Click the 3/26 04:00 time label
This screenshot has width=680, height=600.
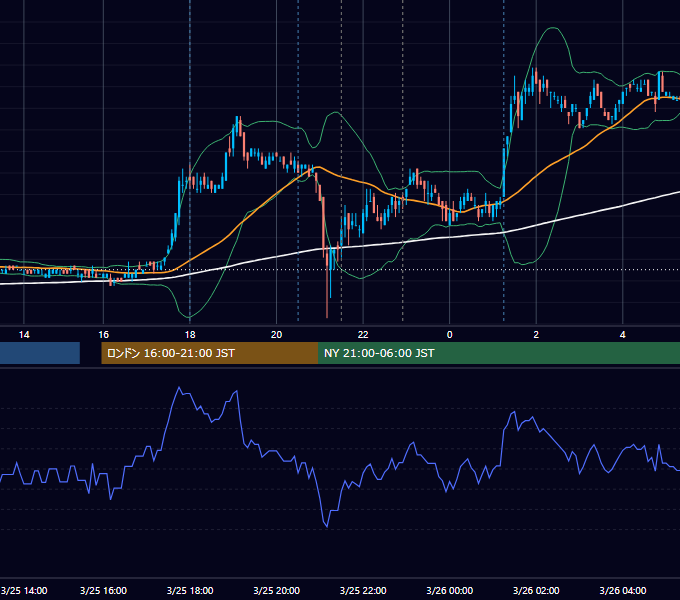pyautogui.click(x=623, y=590)
